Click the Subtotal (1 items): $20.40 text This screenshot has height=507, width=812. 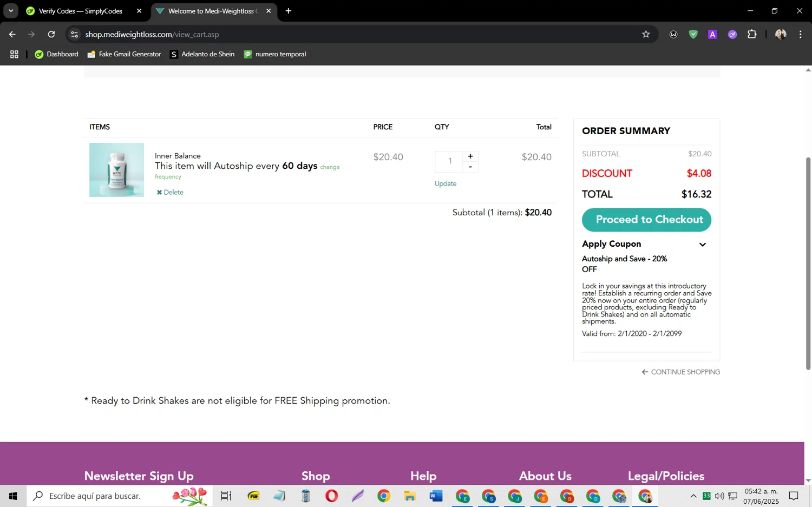click(502, 213)
